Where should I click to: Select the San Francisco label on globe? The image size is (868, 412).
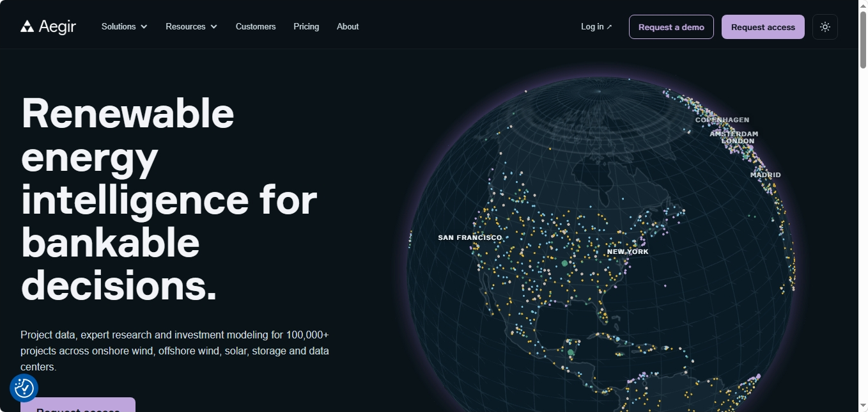coord(470,237)
